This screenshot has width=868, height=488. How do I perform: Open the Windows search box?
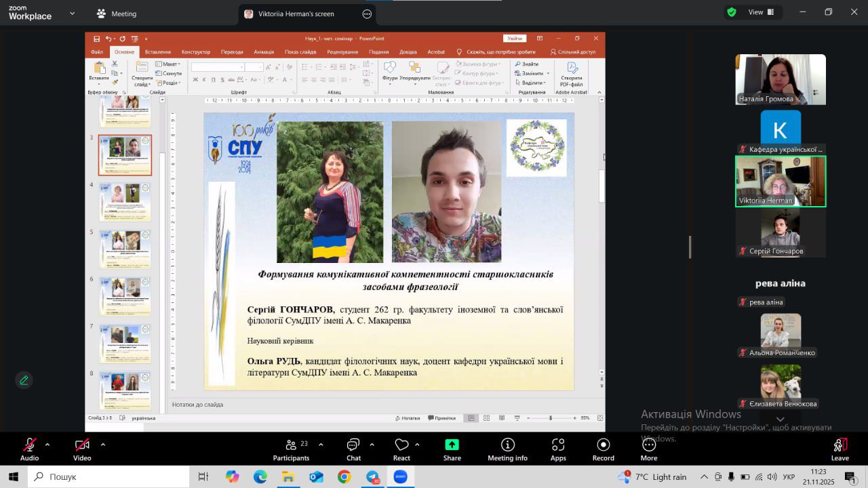pos(108,477)
